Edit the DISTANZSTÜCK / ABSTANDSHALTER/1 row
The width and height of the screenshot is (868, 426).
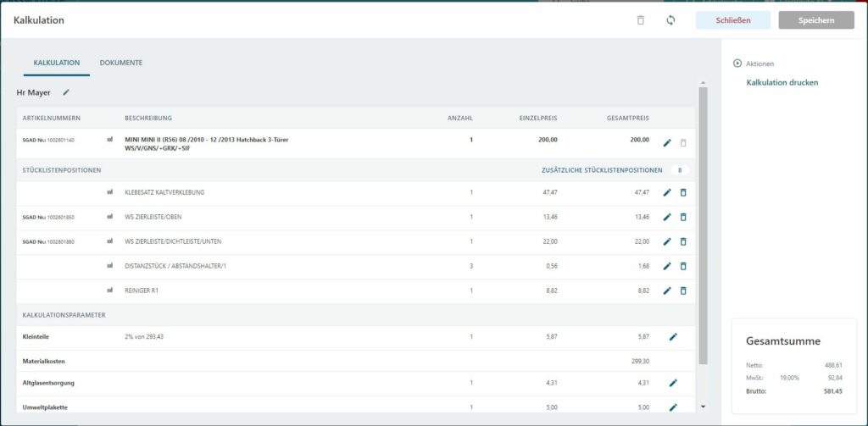click(x=667, y=267)
